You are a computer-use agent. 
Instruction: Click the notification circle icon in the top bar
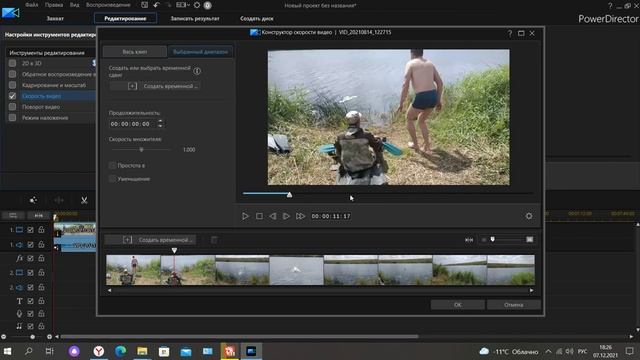pyautogui.click(x=207, y=5)
